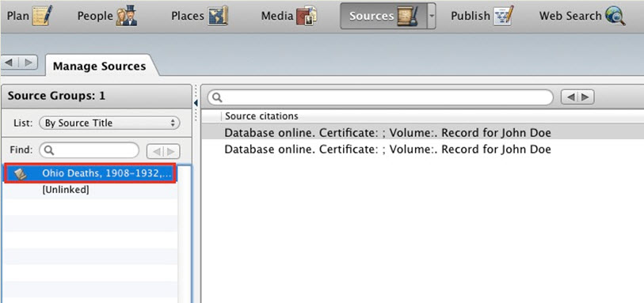644x303 pixels.
Task: Select the Manage Sources tab
Action: [99, 66]
